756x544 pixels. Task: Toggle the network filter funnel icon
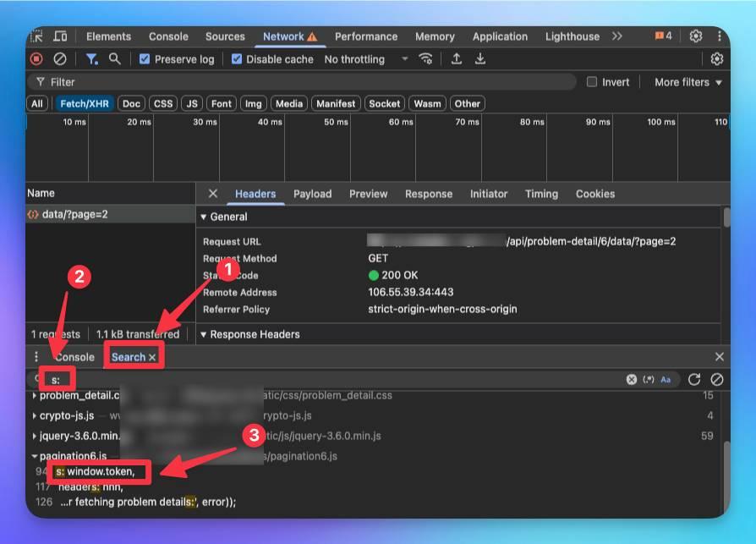tap(91, 59)
